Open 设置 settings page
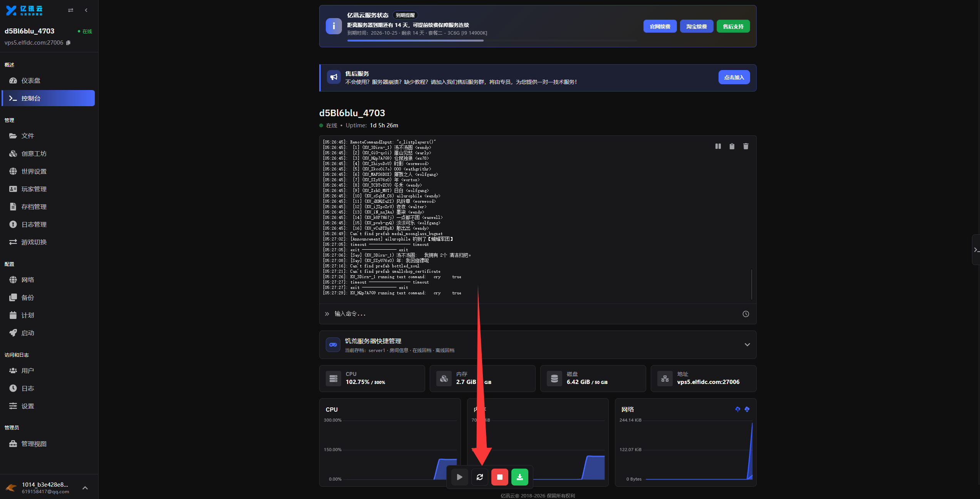 48,406
